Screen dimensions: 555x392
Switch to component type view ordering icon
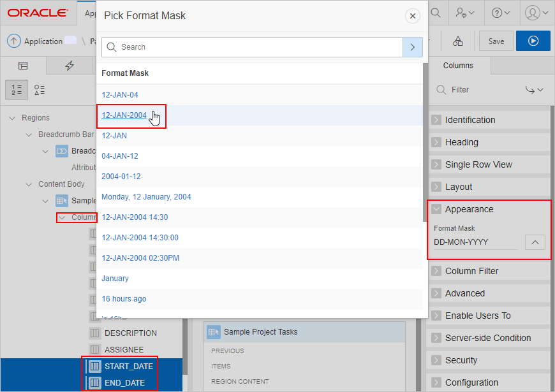coord(38,90)
